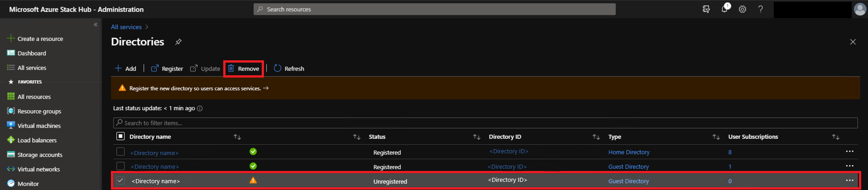Screen dimensions: 868x190
Task: Click the Unregistered row's directory name
Action: click(156, 181)
